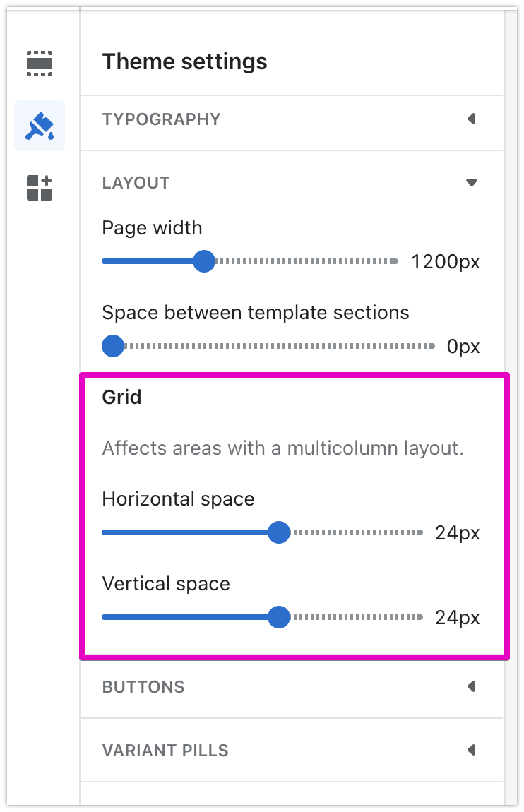
Task: Expand Buttons using its arrow
Action: point(471,686)
